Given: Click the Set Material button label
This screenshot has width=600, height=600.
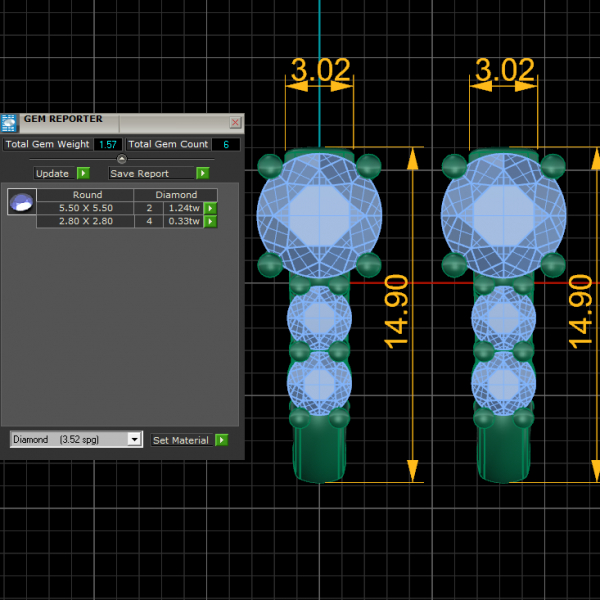Looking at the screenshot, I should [181, 440].
